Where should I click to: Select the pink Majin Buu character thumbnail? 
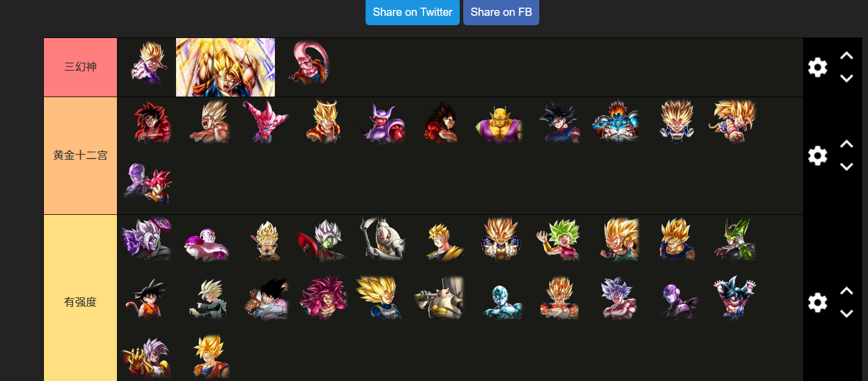pos(308,63)
